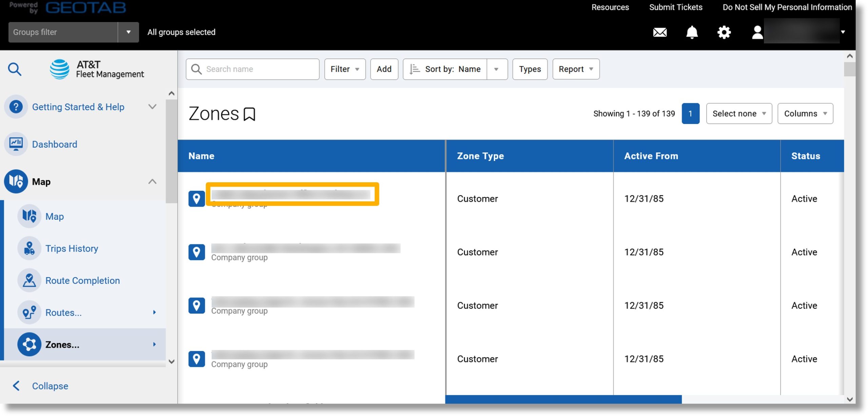Click the Select none button
Image resolution: width=868 pixels, height=416 pixels.
point(739,113)
